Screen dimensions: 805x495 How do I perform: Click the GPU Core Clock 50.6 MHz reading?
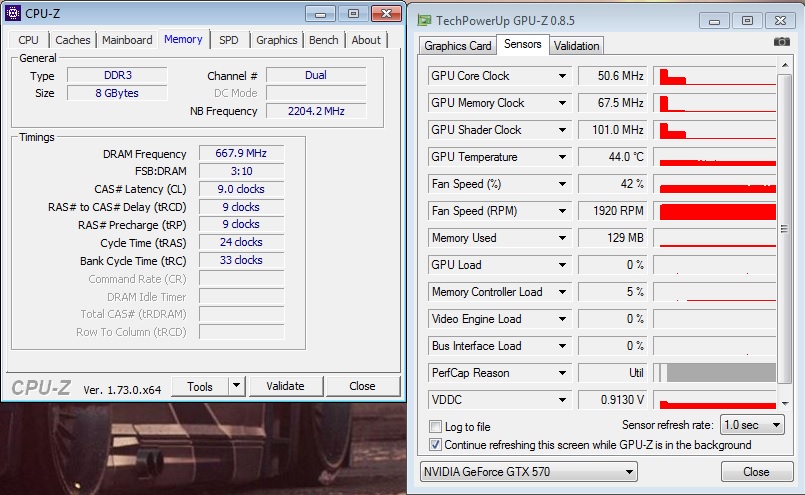[x=613, y=76]
